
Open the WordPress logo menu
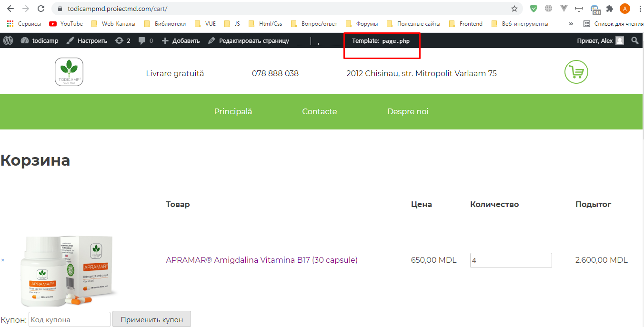[x=8, y=40]
